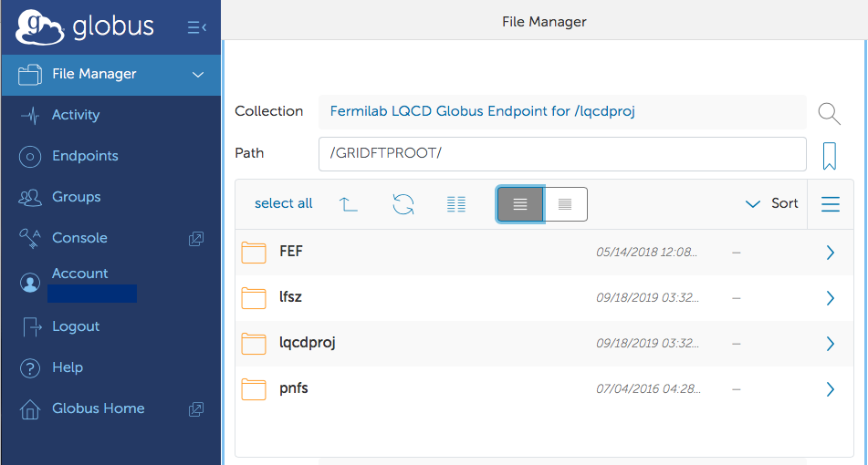The height and width of the screenshot is (465, 868).
Task: Search collections with the magnifier icon
Action: pyautogui.click(x=830, y=113)
